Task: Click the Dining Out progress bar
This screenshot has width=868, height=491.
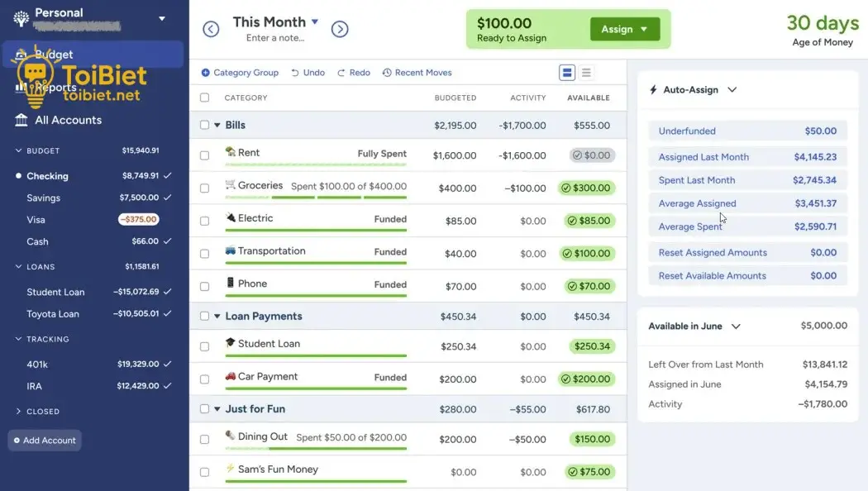Action: coord(316,448)
